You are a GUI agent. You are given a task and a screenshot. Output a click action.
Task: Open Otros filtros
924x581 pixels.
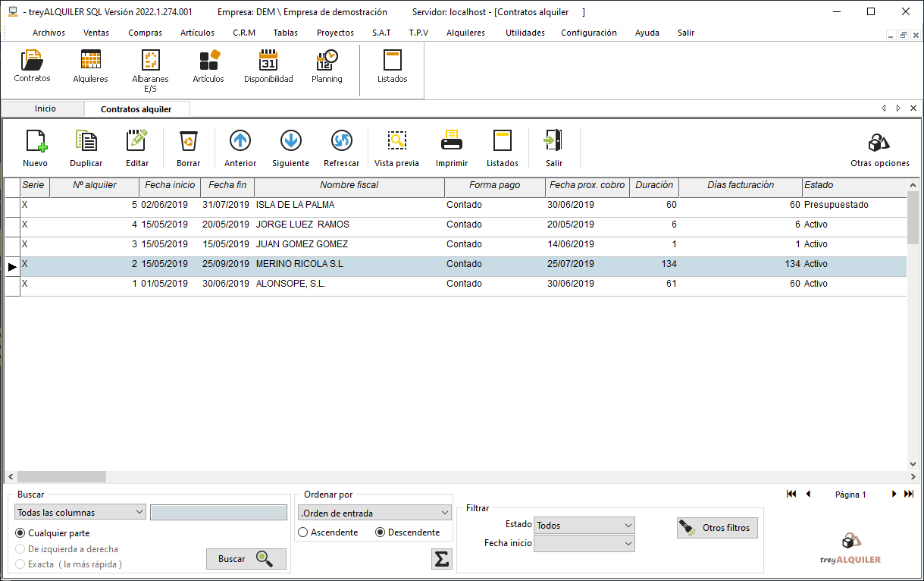click(717, 528)
